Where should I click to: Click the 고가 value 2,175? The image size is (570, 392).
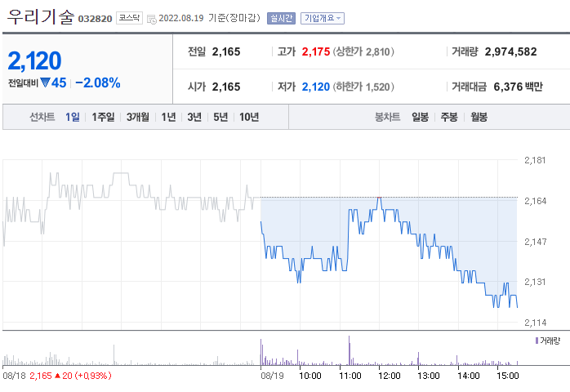click(315, 51)
